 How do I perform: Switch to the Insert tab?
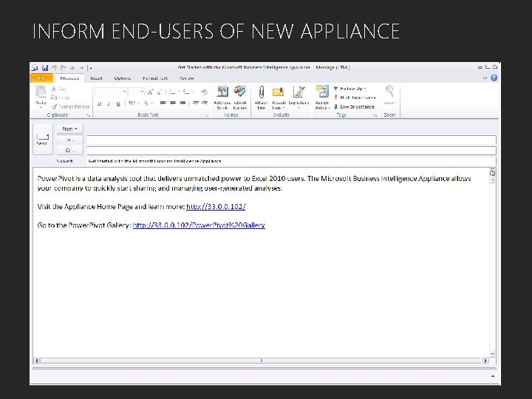[96, 78]
